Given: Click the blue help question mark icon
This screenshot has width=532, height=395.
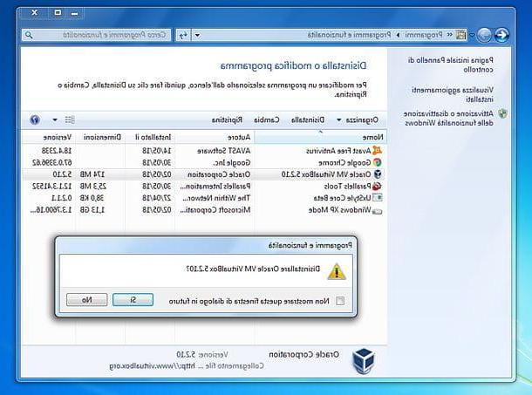Looking at the screenshot, I should [x=35, y=119].
